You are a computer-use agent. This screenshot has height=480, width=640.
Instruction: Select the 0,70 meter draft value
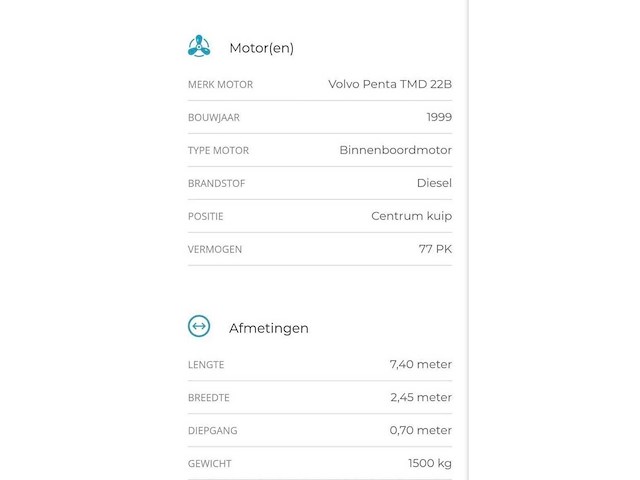420,430
